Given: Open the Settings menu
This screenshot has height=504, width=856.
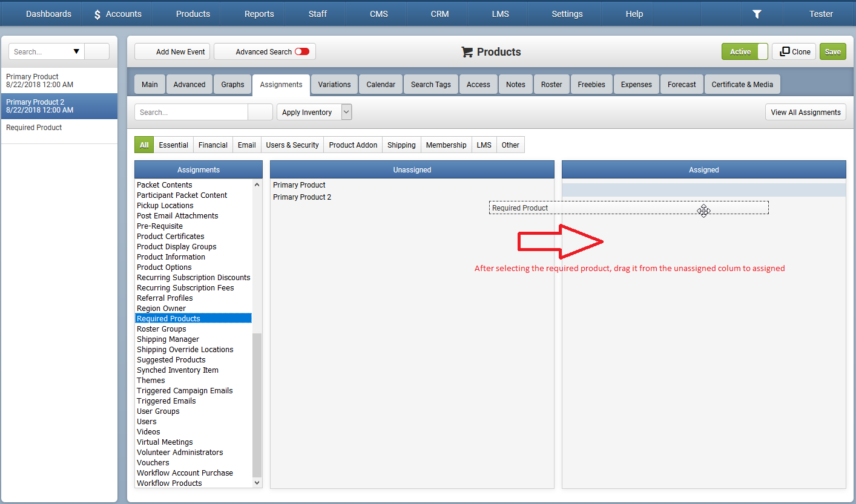Looking at the screenshot, I should 567,14.
